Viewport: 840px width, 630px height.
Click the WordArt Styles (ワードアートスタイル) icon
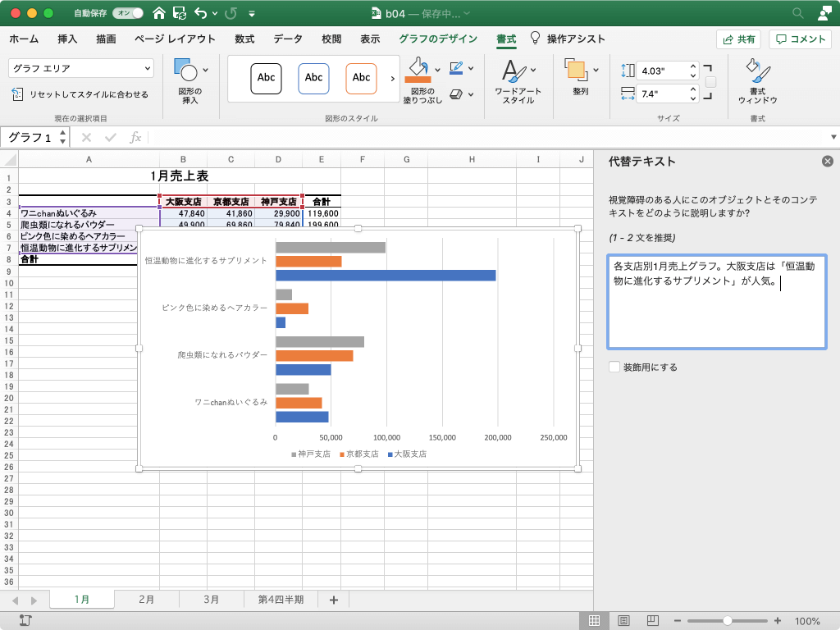tap(514, 71)
